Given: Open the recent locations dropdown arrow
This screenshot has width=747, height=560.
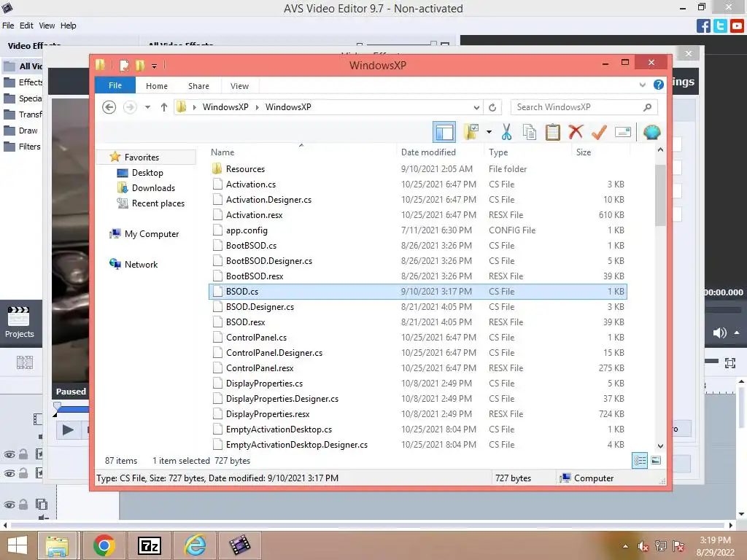Looking at the screenshot, I should (147, 107).
